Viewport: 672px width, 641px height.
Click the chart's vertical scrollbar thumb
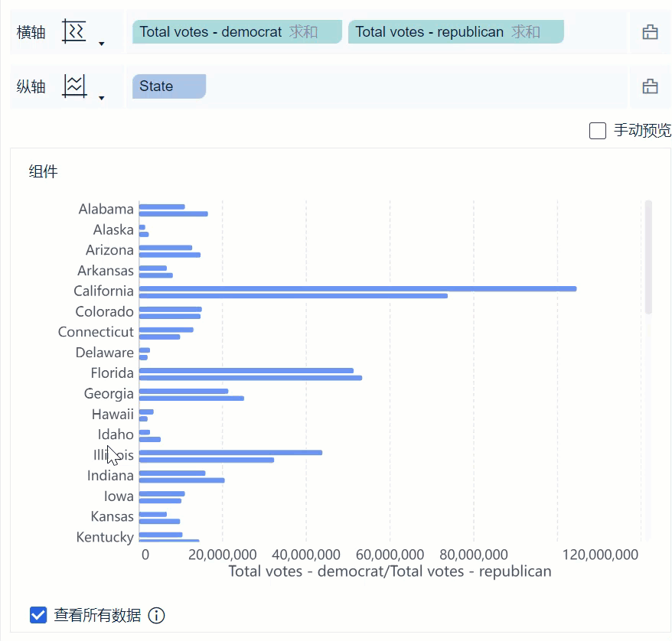click(x=648, y=256)
